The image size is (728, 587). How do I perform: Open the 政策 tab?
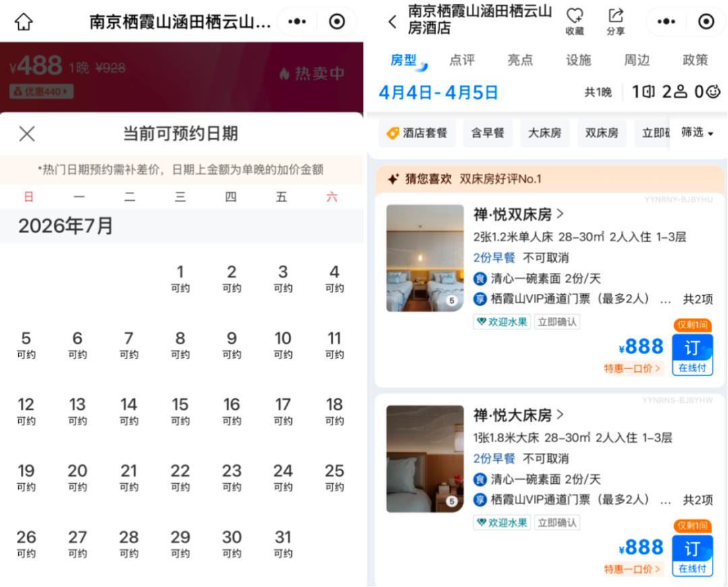(x=696, y=60)
